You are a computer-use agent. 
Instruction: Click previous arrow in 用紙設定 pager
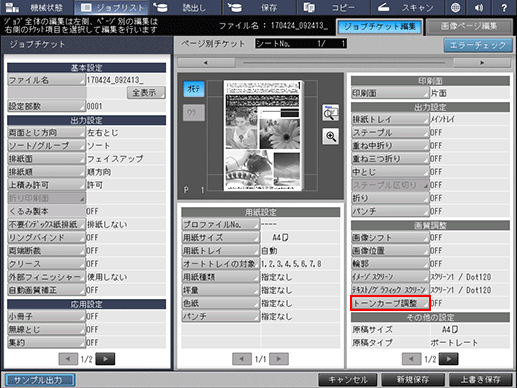(x=241, y=359)
